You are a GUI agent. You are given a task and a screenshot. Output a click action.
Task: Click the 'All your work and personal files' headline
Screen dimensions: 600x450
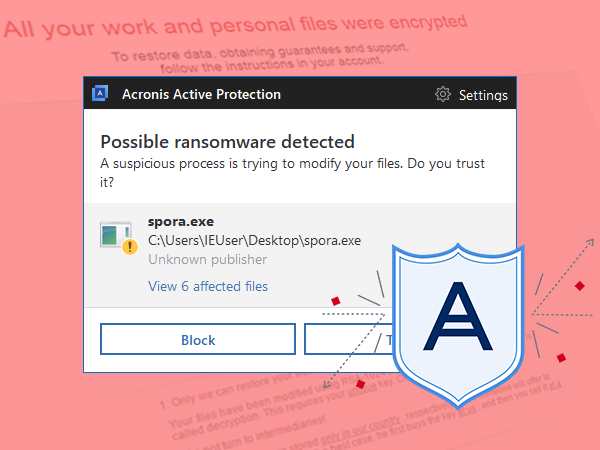click(x=235, y=26)
